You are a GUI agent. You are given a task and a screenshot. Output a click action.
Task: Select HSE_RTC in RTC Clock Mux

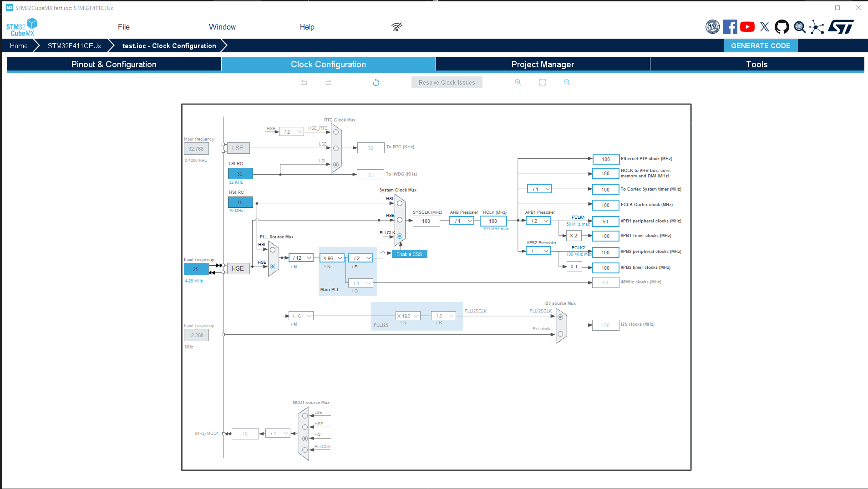[x=336, y=132]
